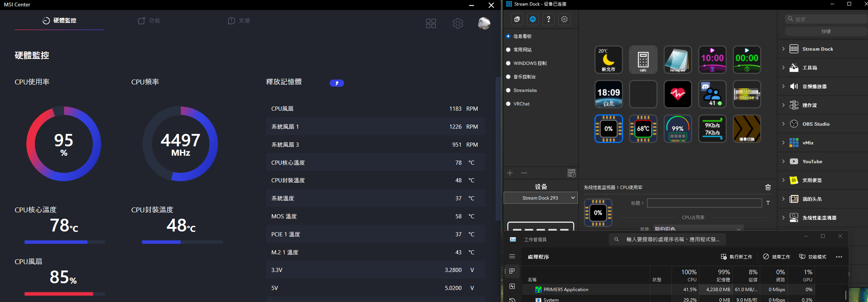Click the Discord members key showing 41

712,94
